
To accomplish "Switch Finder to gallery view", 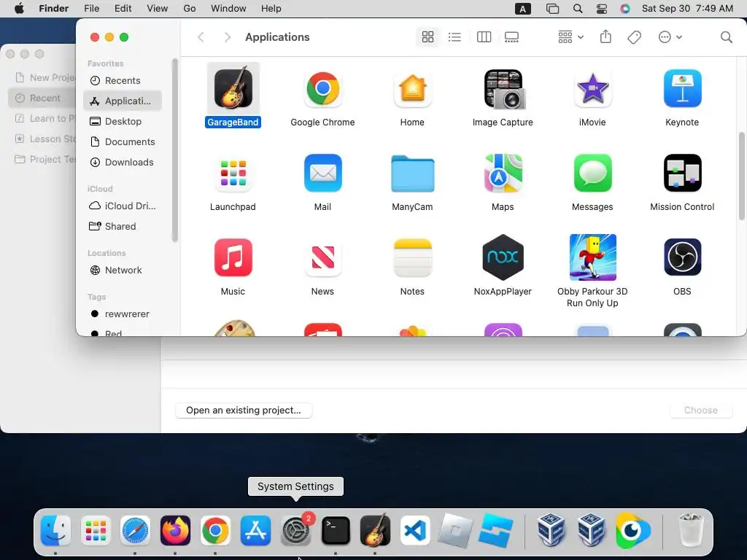I will (x=511, y=37).
